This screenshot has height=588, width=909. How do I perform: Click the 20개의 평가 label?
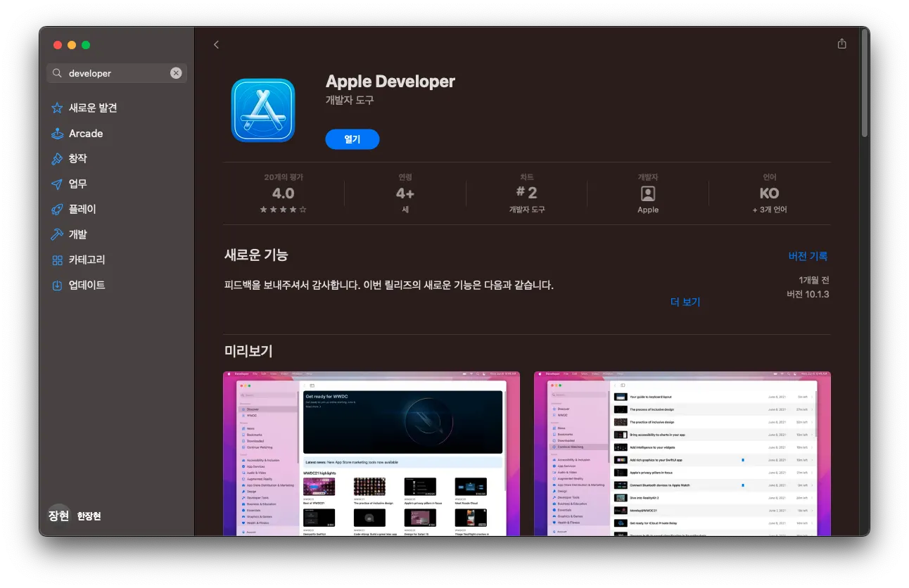pyautogui.click(x=283, y=177)
